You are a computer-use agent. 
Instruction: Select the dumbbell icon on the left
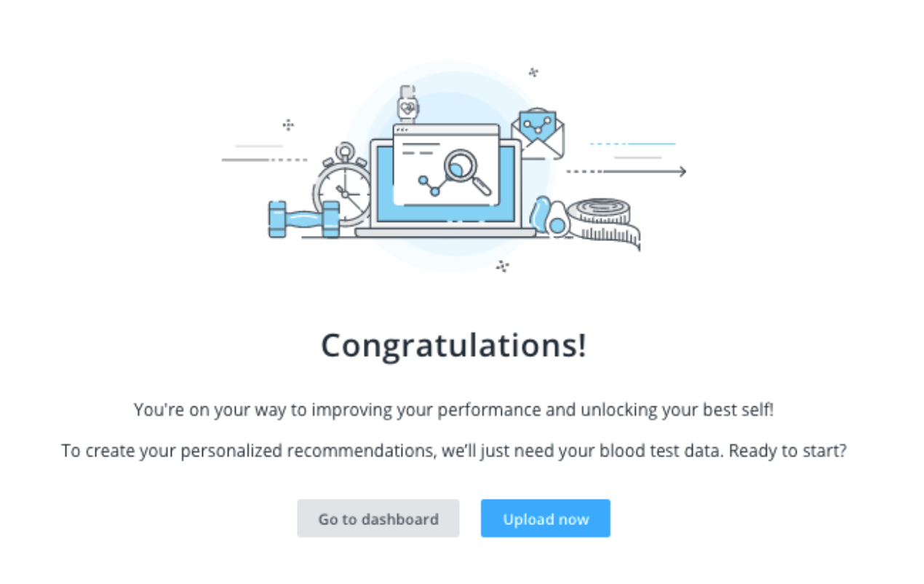point(302,218)
